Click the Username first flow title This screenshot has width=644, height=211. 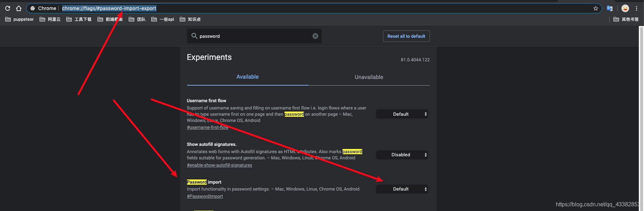(206, 101)
